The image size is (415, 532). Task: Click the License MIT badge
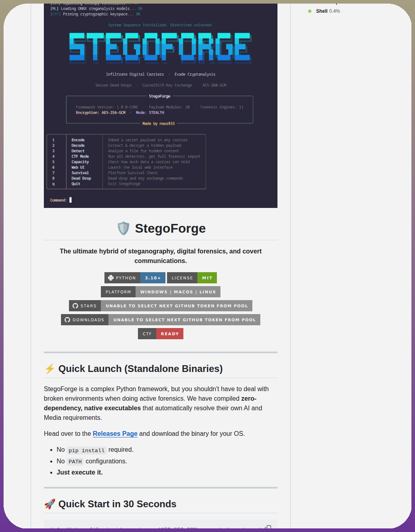tap(192, 278)
